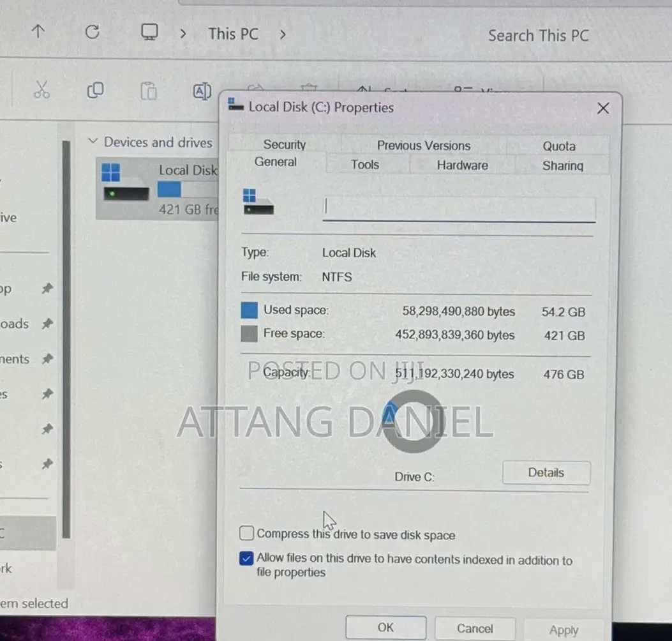
Task: Open the Tools tab
Action: click(x=365, y=165)
